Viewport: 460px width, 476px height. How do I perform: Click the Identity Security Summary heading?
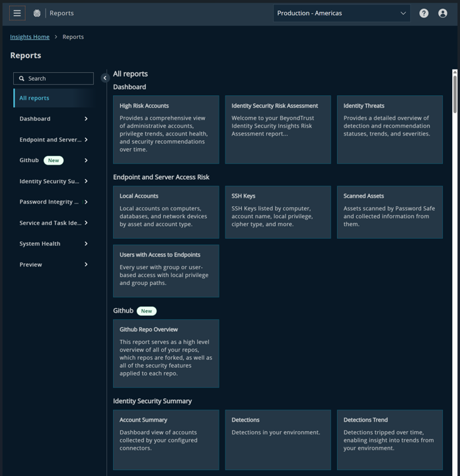(152, 401)
